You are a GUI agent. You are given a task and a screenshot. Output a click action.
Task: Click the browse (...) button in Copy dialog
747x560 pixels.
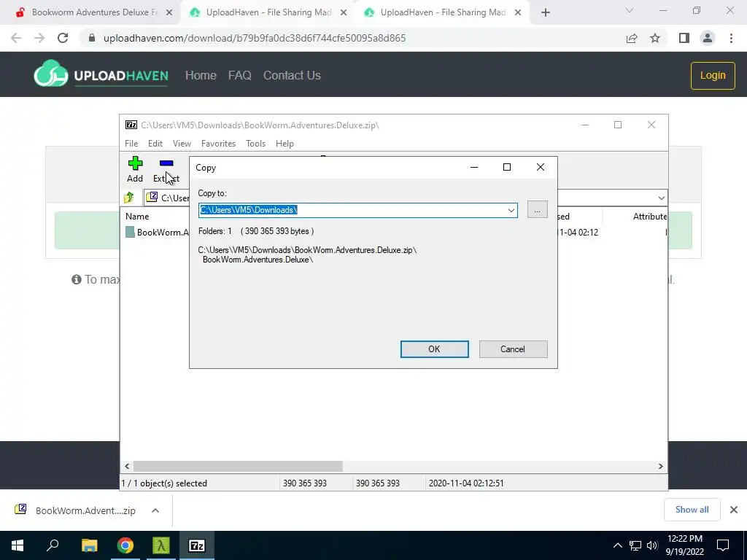537,210
